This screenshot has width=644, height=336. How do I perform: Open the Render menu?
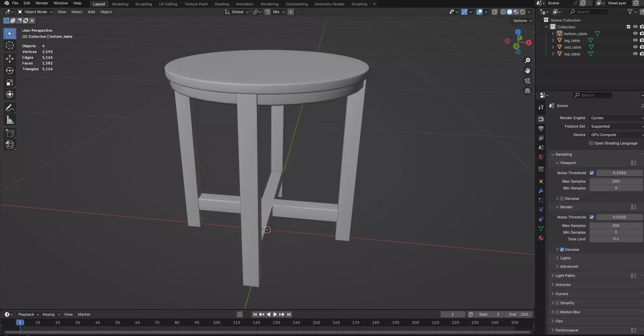click(42, 3)
